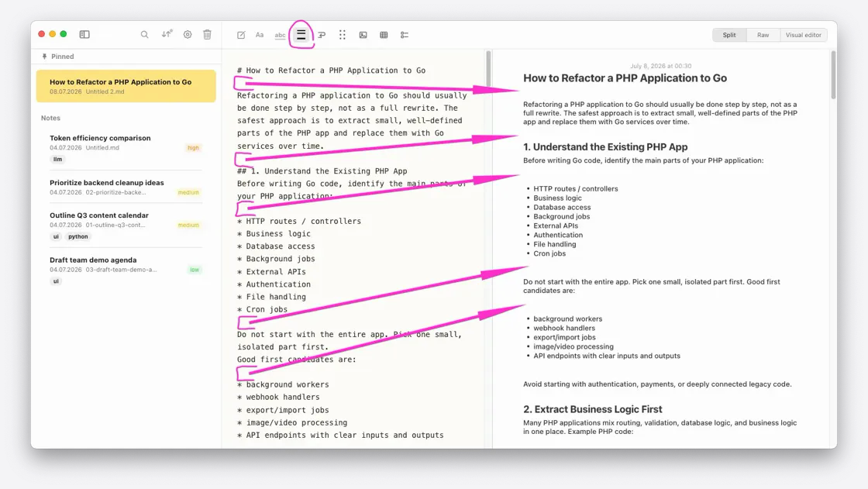
Task: Click the 'ui' tag on Draft team demo note
Action: (x=56, y=281)
